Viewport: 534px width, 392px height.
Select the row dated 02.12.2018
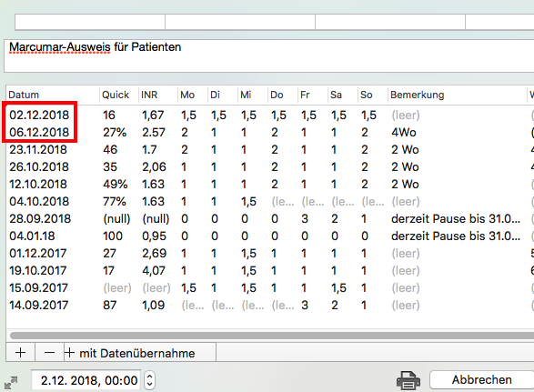tap(269, 116)
